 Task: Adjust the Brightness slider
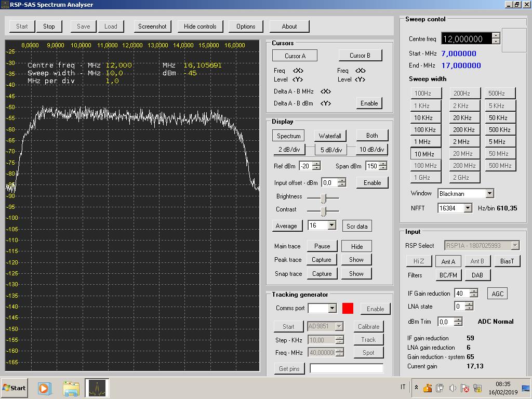[323, 197]
